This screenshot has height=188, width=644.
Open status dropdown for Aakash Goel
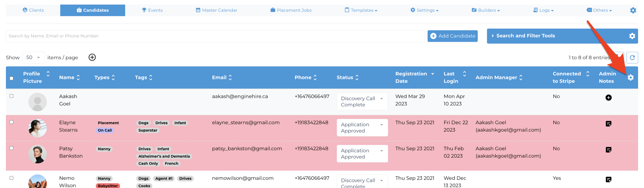click(x=362, y=101)
